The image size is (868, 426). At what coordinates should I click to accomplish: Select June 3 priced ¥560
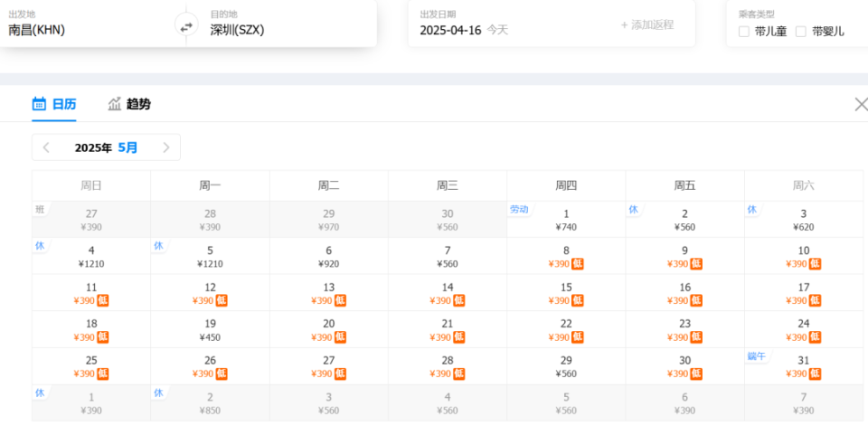click(x=329, y=402)
